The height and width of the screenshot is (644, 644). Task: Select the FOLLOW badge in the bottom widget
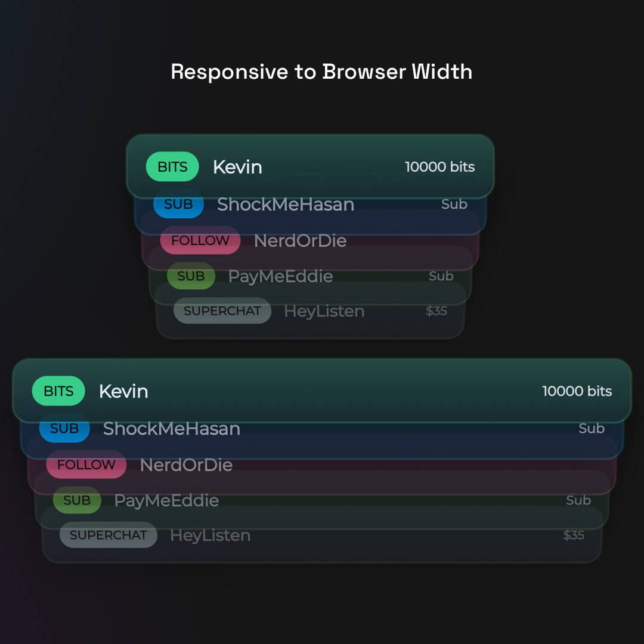(x=85, y=465)
